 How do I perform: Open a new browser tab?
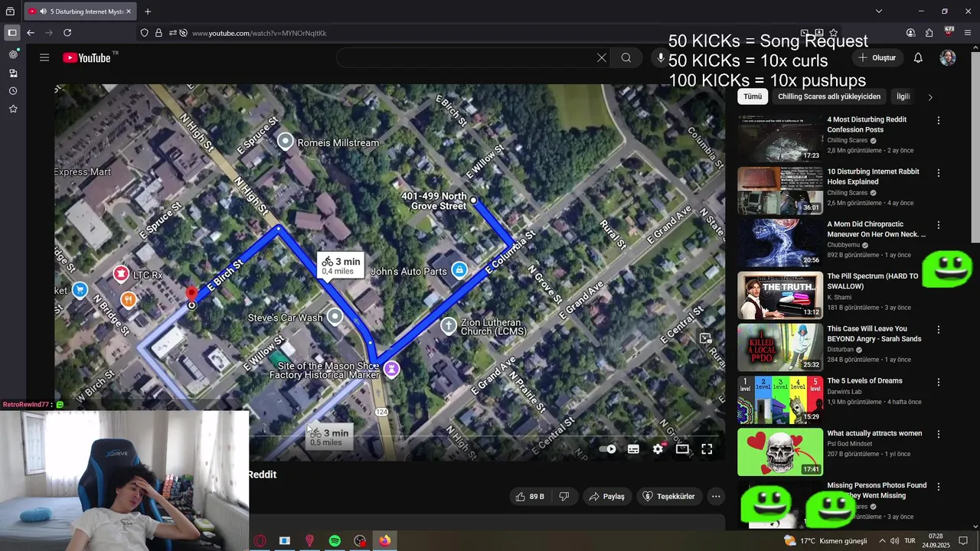point(148,11)
